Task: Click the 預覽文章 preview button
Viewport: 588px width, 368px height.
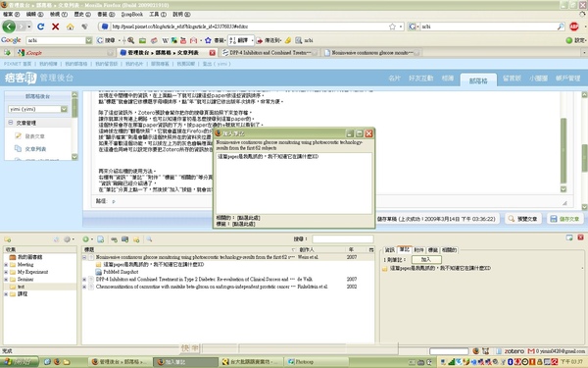Action: pyautogui.click(x=523, y=219)
